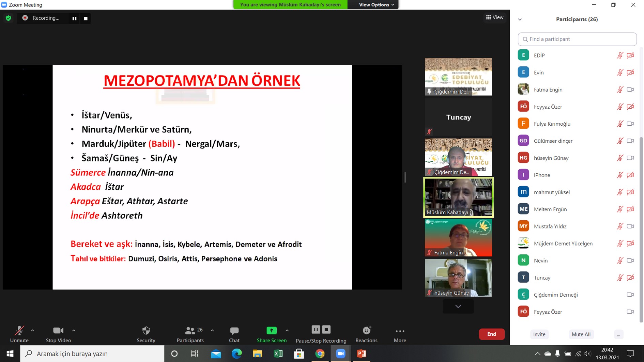
Task: Select participant mahmut yüksel
Action: pos(577,192)
